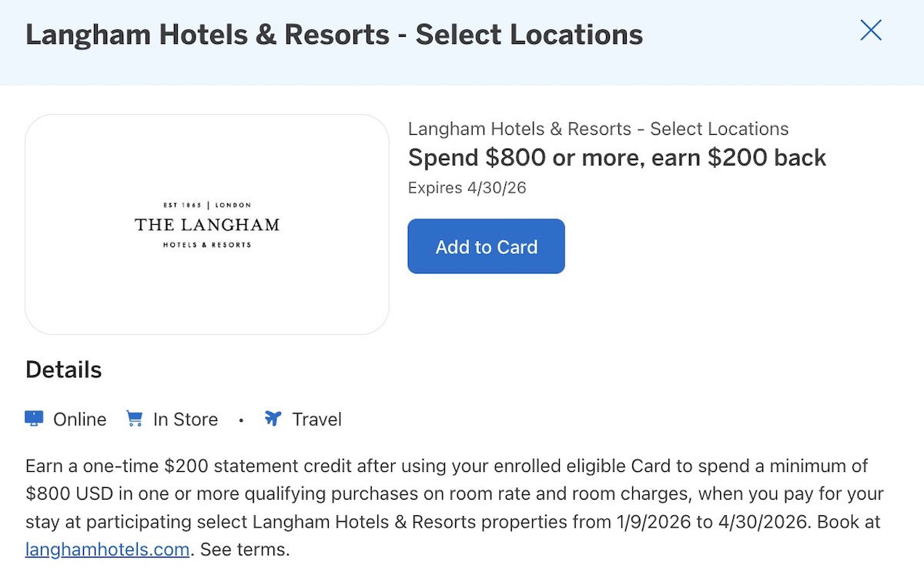
Task: Click the cart icon before the In Store label
Action: pyautogui.click(x=136, y=419)
